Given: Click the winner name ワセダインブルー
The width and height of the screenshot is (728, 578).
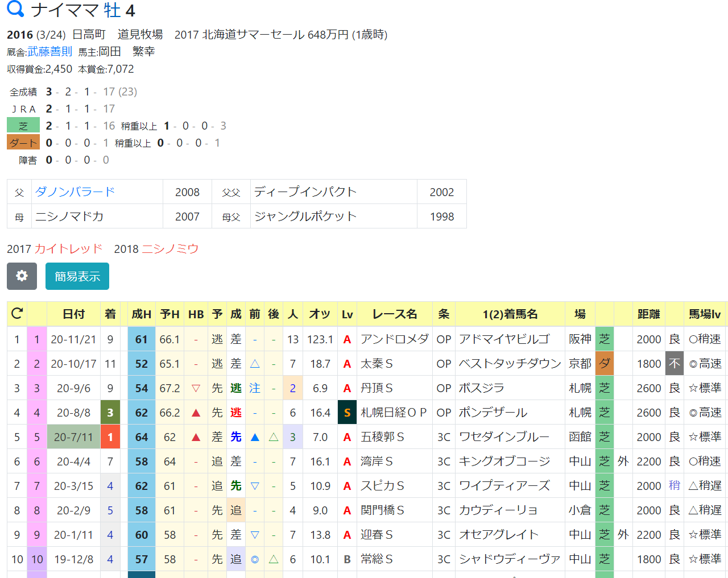Looking at the screenshot, I should (504, 437).
